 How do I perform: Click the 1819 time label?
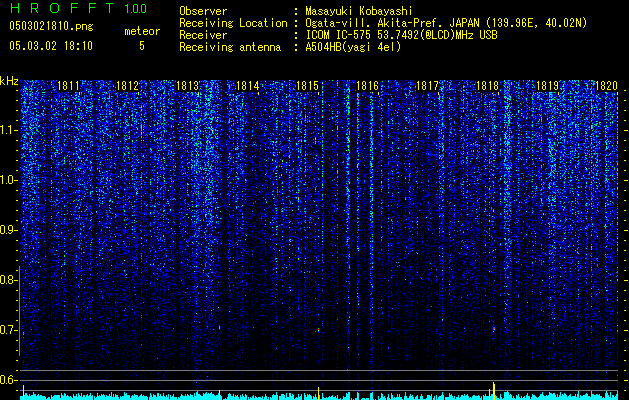[548, 85]
